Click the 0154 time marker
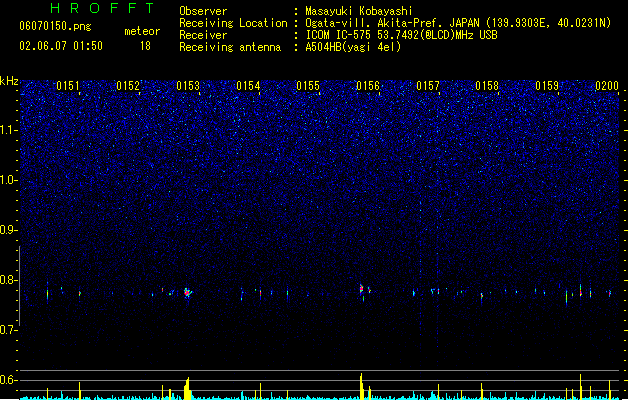The image size is (629, 400). (248, 86)
